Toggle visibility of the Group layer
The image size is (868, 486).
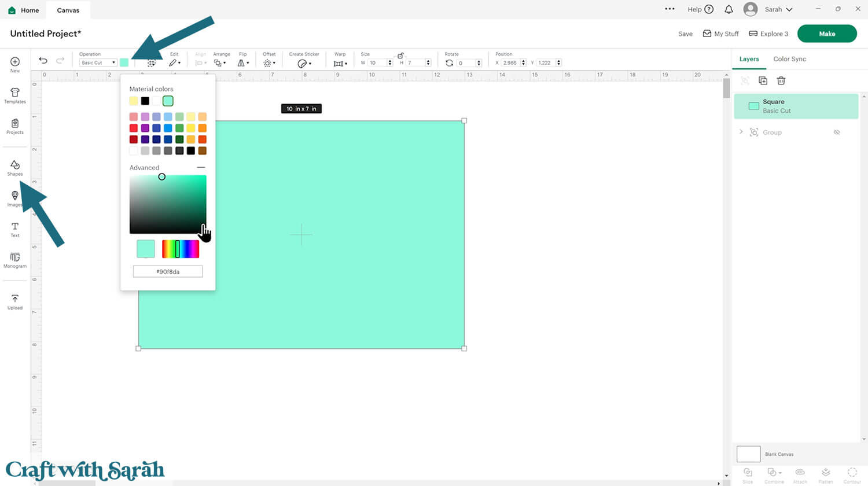[x=837, y=132]
